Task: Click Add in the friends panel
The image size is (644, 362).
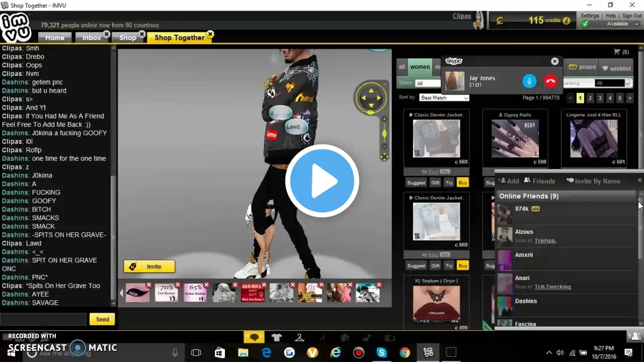Action: click(x=508, y=181)
